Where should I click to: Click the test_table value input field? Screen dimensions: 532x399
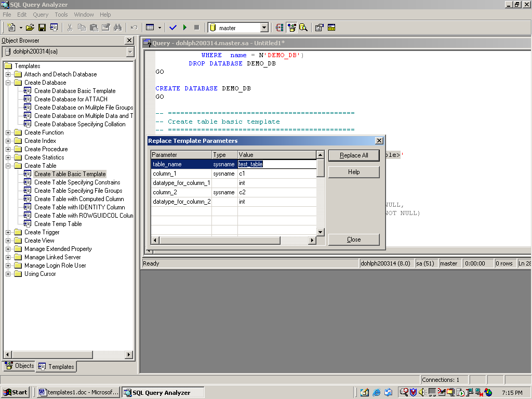coord(276,164)
